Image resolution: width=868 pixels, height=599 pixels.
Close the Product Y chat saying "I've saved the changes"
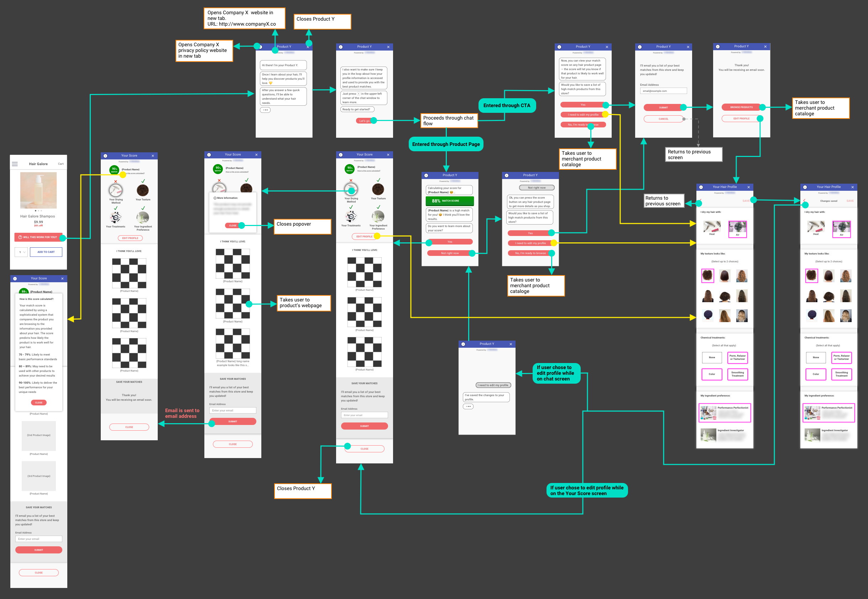point(511,344)
